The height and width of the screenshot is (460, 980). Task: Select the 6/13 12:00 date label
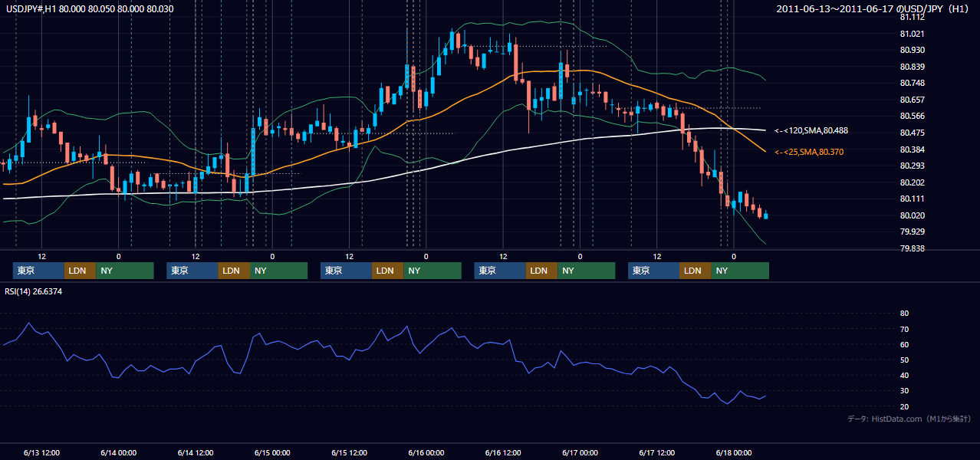[41, 452]
